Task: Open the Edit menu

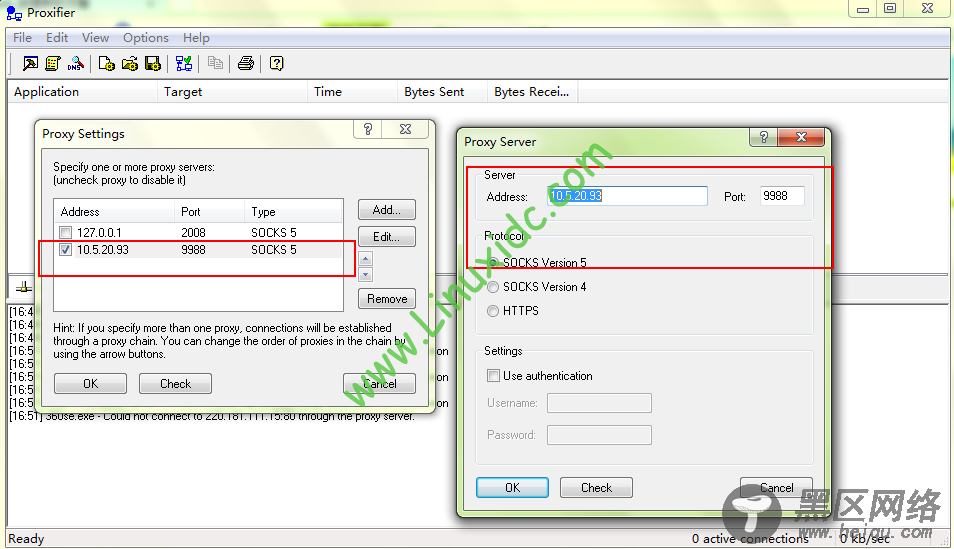Action: (57, 38)
